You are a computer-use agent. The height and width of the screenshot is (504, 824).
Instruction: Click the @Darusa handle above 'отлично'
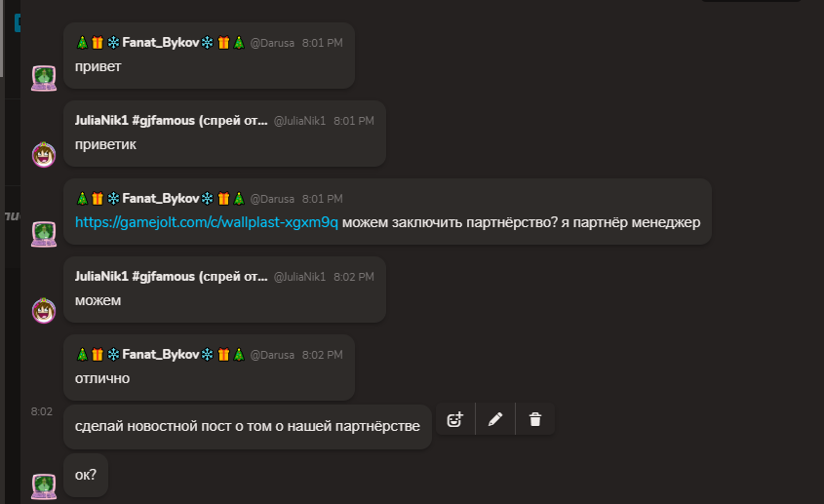coord(272,355)
